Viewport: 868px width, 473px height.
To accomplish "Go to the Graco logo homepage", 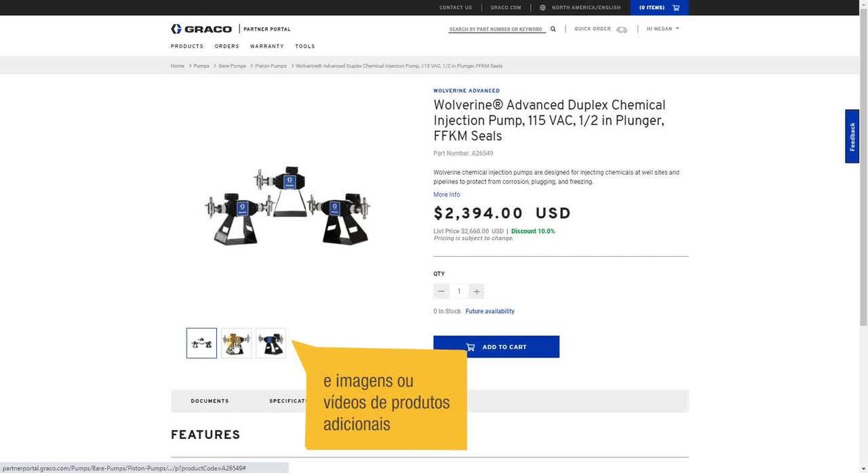I will 201,29.
